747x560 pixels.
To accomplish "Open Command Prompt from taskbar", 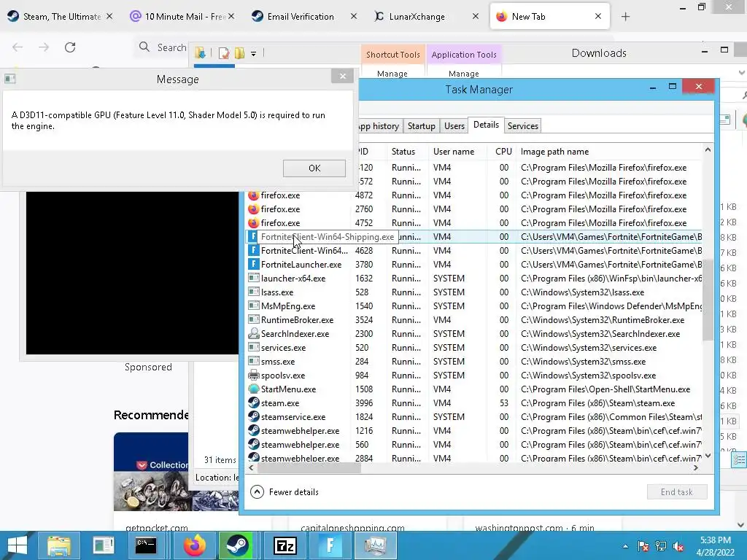I will tap(146, 545).
